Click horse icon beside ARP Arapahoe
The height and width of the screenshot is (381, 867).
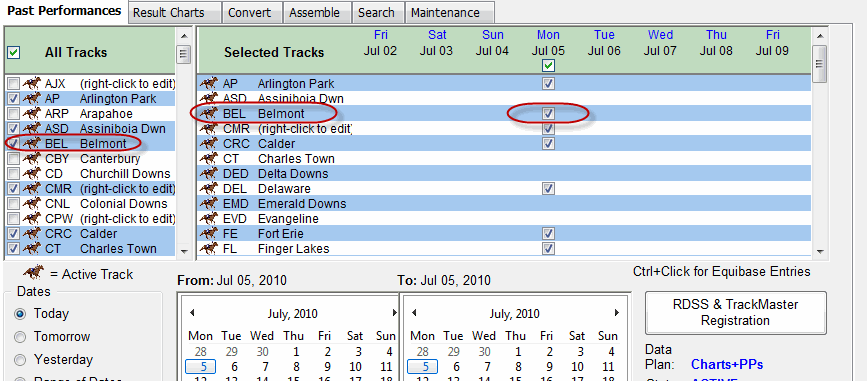point(32,114)
